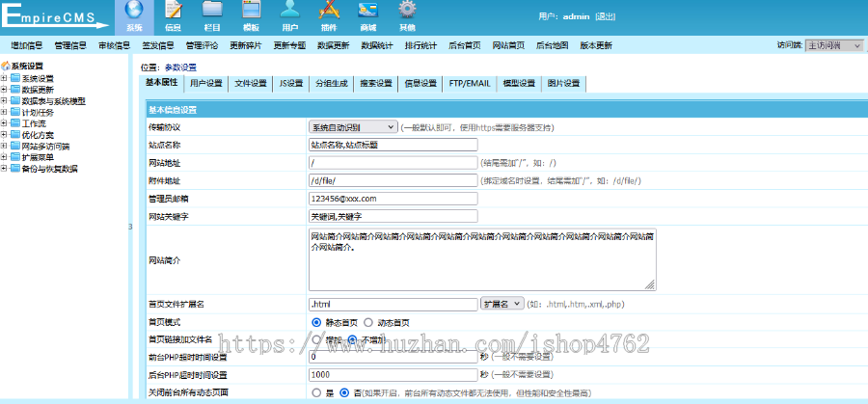Switch to the 用户设置 tab
This screenshot has height=404, width=868.
206,84
